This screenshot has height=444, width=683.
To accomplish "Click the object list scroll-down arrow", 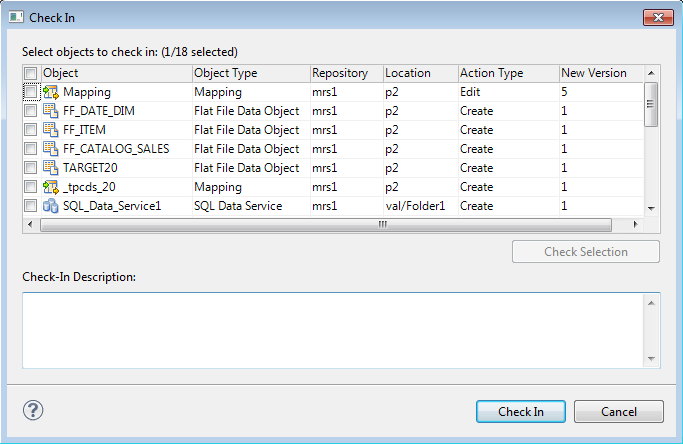I will [651, 209].
